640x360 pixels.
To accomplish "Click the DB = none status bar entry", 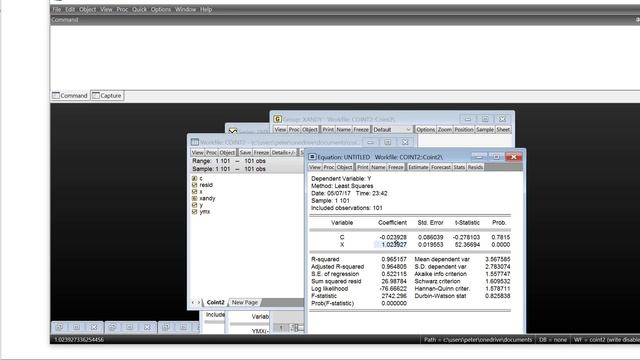I will [553, 340].
